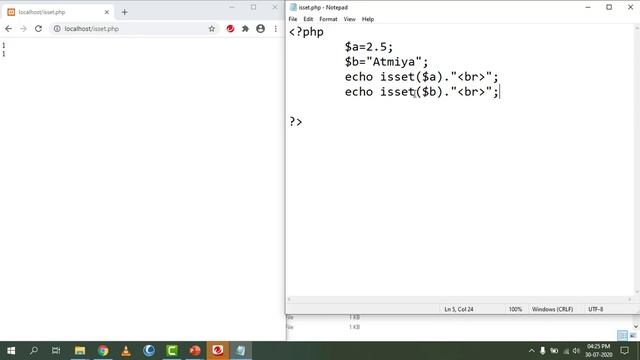Image resolution: width=640 pixels, height=360 pixels.
Task: Switch to details view in background Explorer window
Action: (622, 336)
